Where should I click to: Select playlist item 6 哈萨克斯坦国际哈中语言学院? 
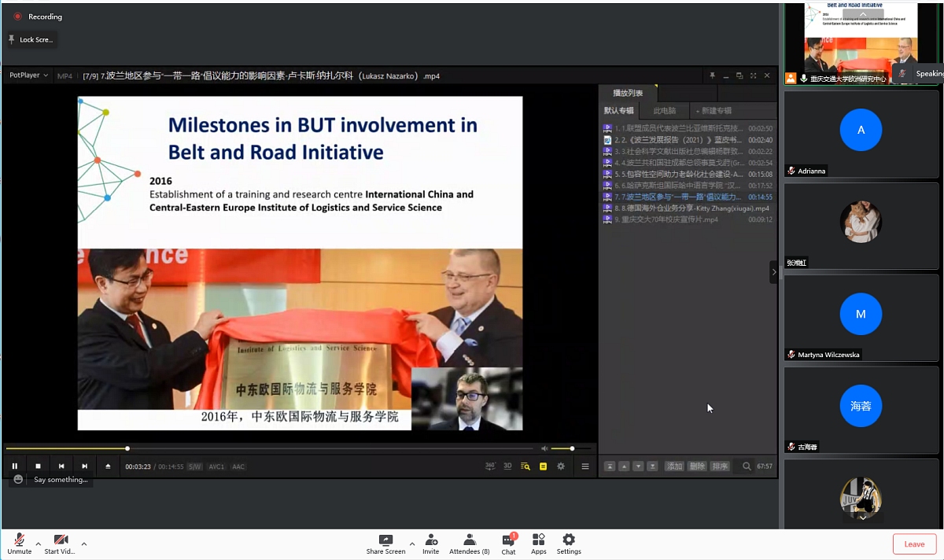(x=688, y=186)
